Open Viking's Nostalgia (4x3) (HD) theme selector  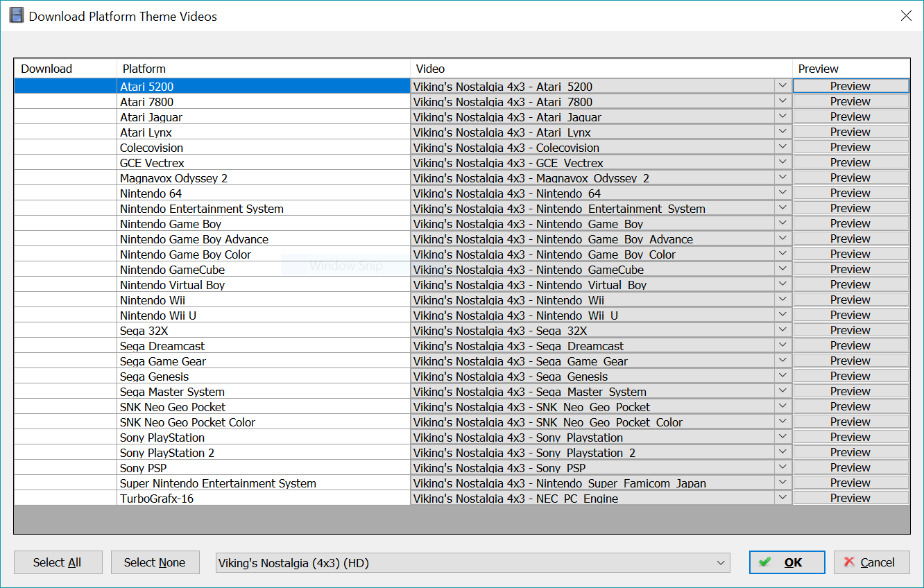tap(473, 563)
